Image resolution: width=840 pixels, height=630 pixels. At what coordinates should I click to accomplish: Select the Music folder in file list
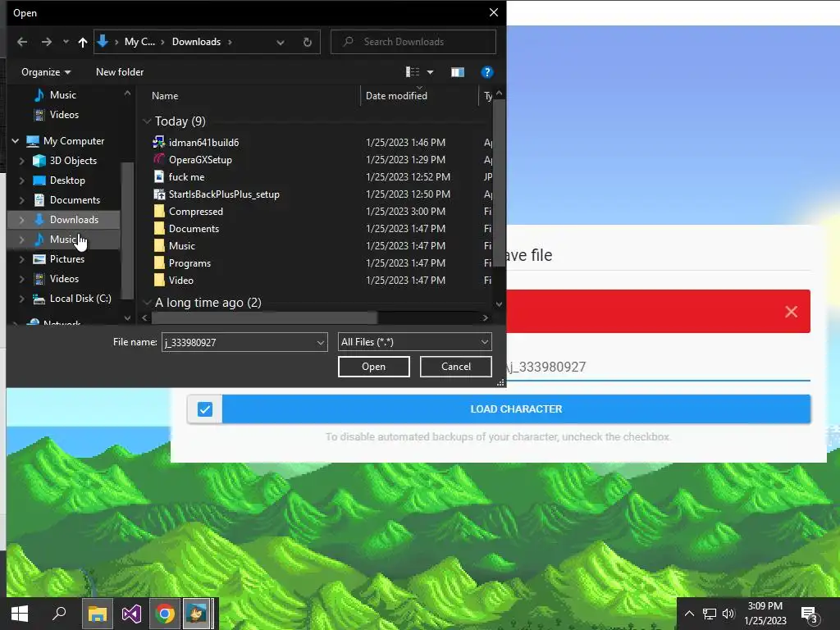point(181,246)
